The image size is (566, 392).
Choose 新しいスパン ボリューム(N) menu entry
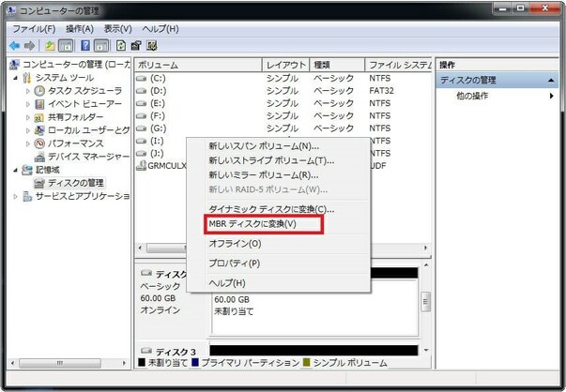(279, 146)
